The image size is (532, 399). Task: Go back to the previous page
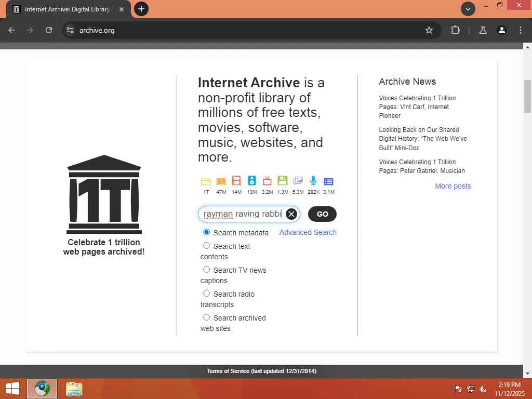11,30
